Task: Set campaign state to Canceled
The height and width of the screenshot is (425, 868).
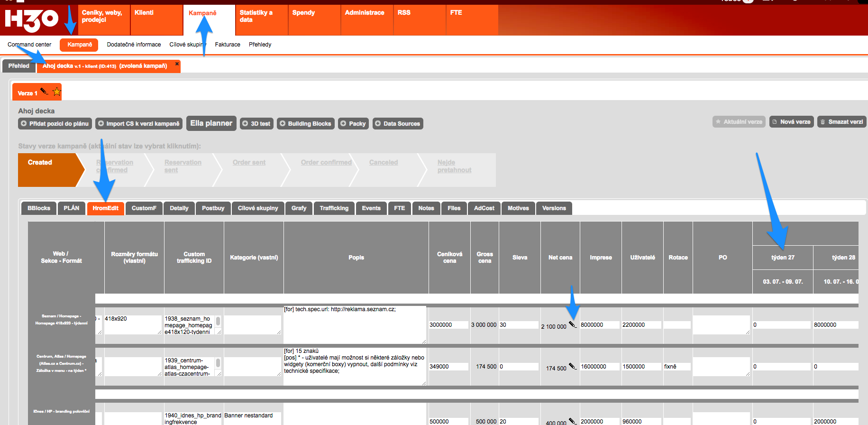Action: coord(383,163)
